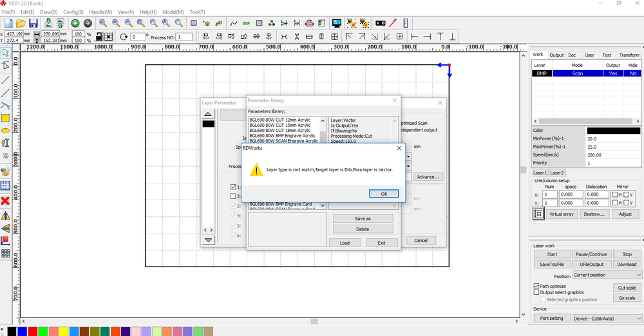Select the ellipse drawing tool
Image resolution: width=644 pixels, height=336 pixels.
click(x=5, y=131)
